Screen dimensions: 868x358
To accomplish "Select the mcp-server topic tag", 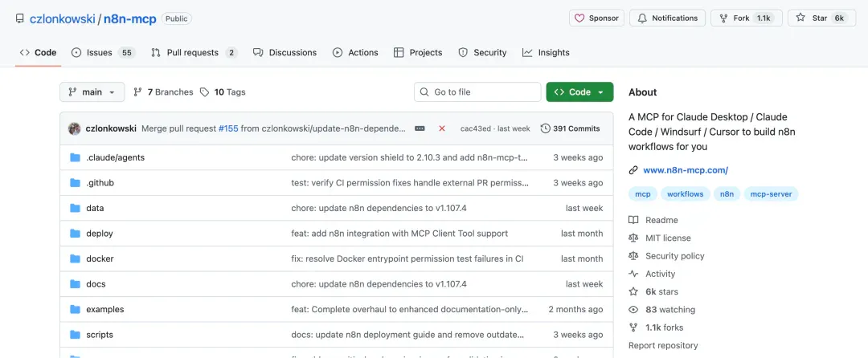I will pos(771,194).
